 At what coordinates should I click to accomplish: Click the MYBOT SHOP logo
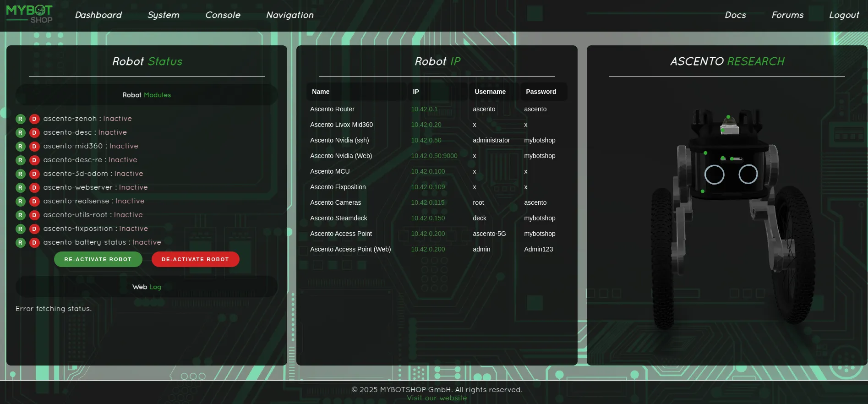pos(29,14)
